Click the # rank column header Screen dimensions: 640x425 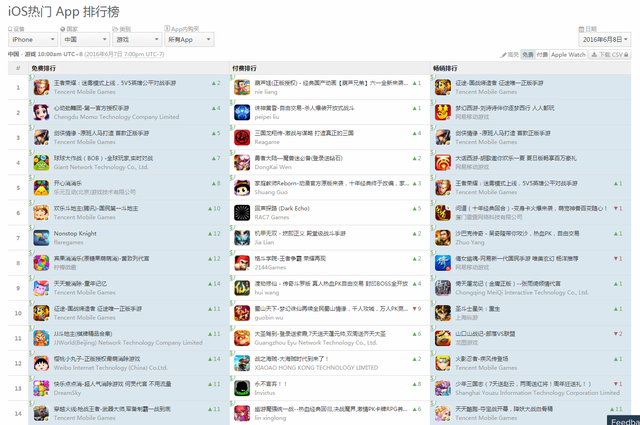pos(18,68)
